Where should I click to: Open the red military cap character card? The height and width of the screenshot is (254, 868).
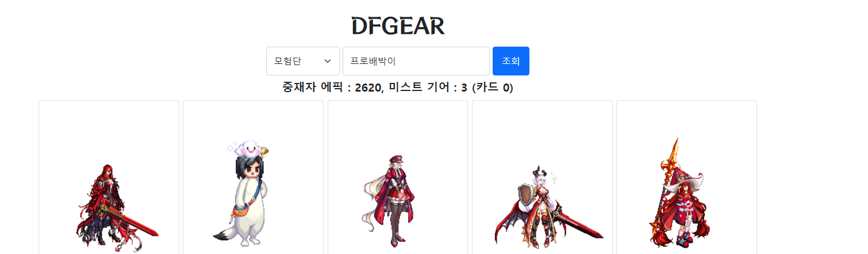click(398, 177)
